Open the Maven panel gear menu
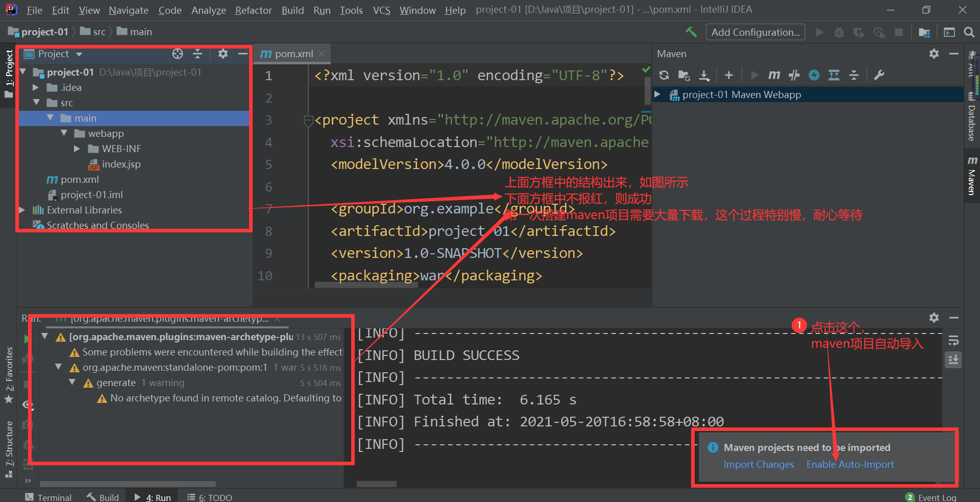Image resolution: width=980 pixels, height=502 pixels. pos(934,54)
